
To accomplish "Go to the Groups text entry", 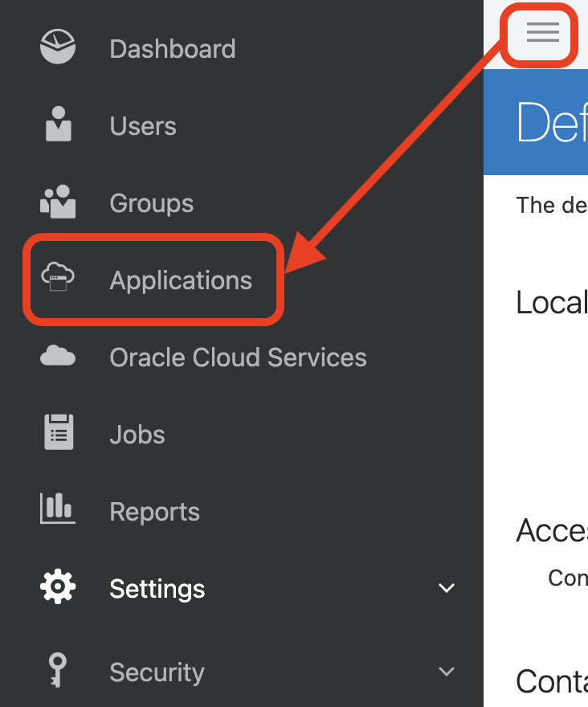I will (x=152, y=203).
